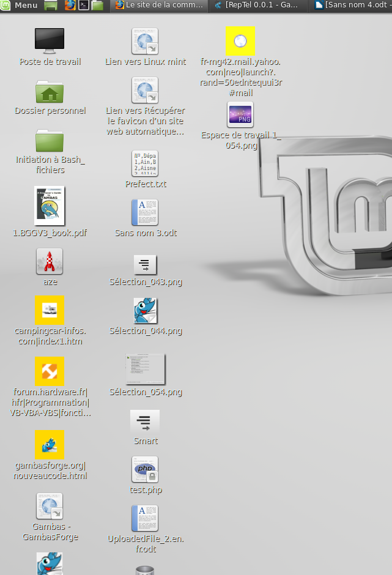Switch to Le site de la comm... window
392x575 pixels.
[159, 5]
